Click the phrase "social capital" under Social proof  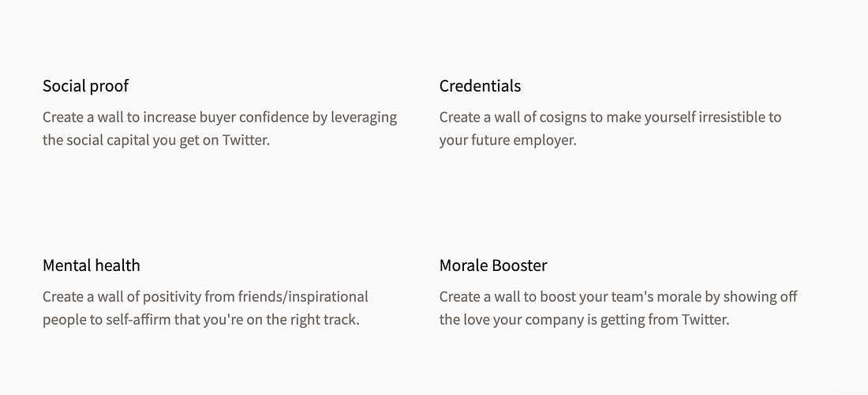[x=108, y=140]
